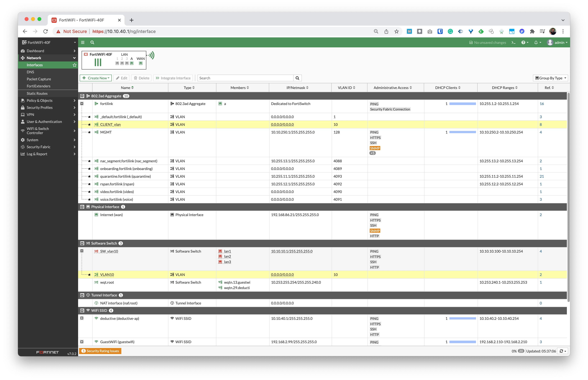The height and width of the screenshot is (380, 588).
Task: Open the Create New dropdown
Action: 96,78
